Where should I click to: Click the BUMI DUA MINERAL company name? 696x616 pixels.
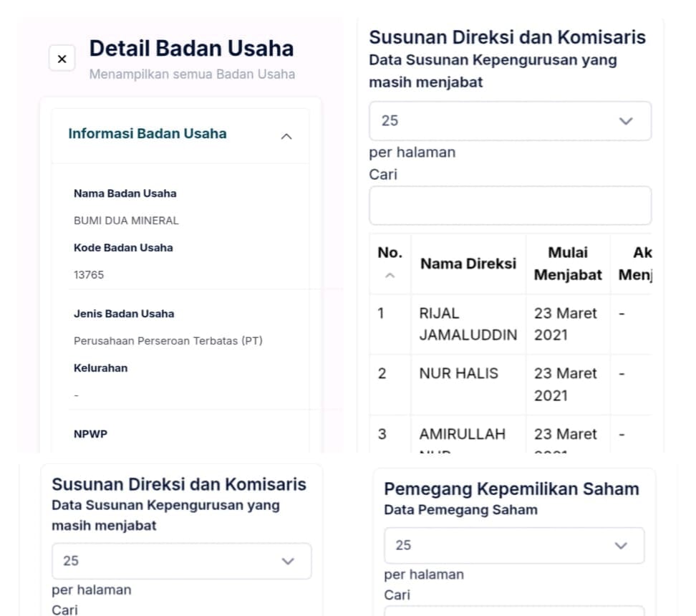pyautogui.click(x=126, y=221)
